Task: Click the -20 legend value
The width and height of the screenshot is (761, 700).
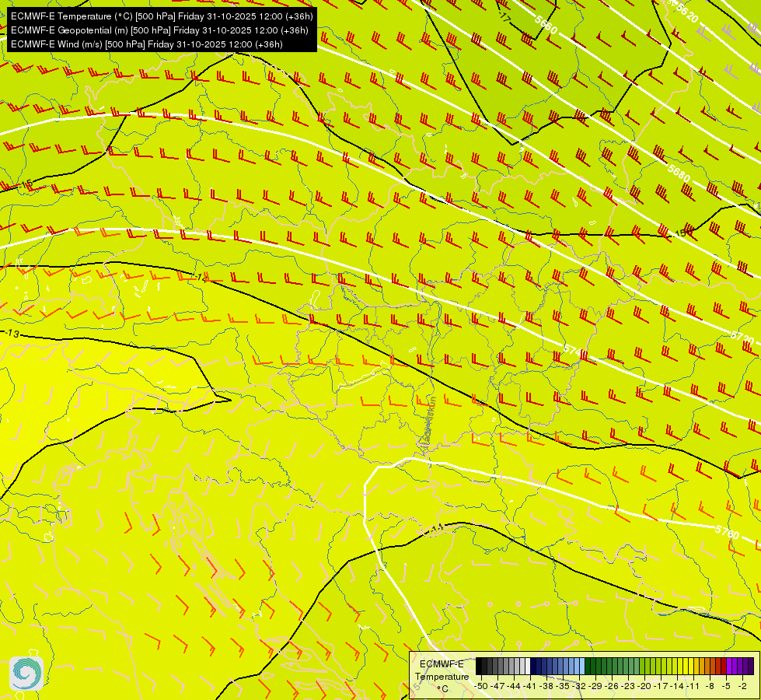Action: click(x=644, y=686)
